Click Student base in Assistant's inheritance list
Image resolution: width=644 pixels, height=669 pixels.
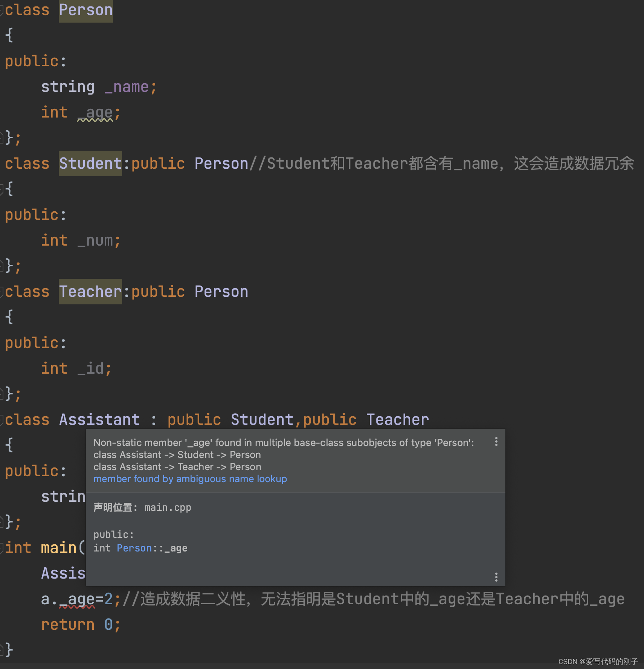tap(262, 420)
